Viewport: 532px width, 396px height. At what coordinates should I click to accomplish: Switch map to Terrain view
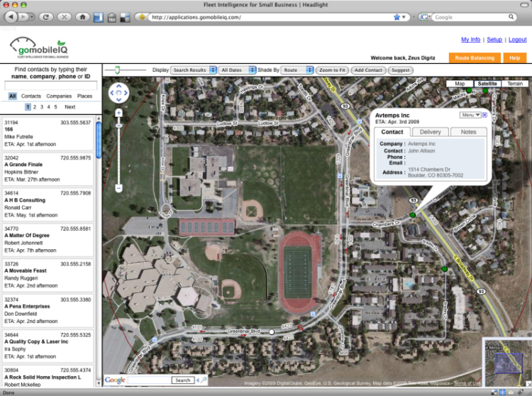tap(514, 84)
